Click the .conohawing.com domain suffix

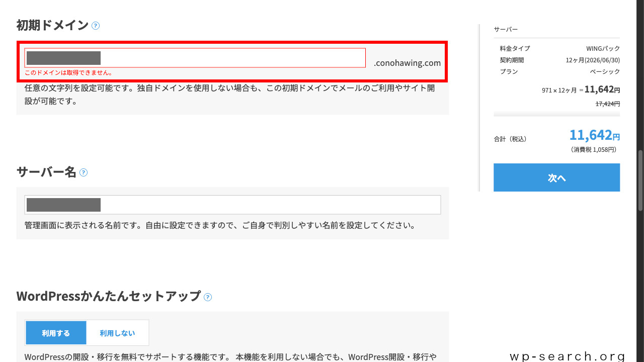tap(407, 63)
